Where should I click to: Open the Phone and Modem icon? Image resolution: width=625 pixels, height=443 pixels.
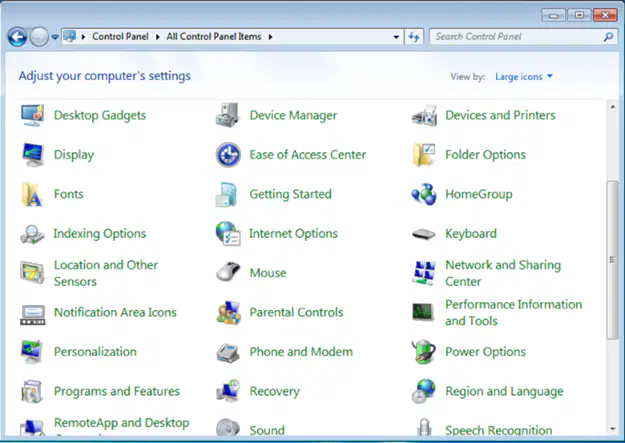228,352
